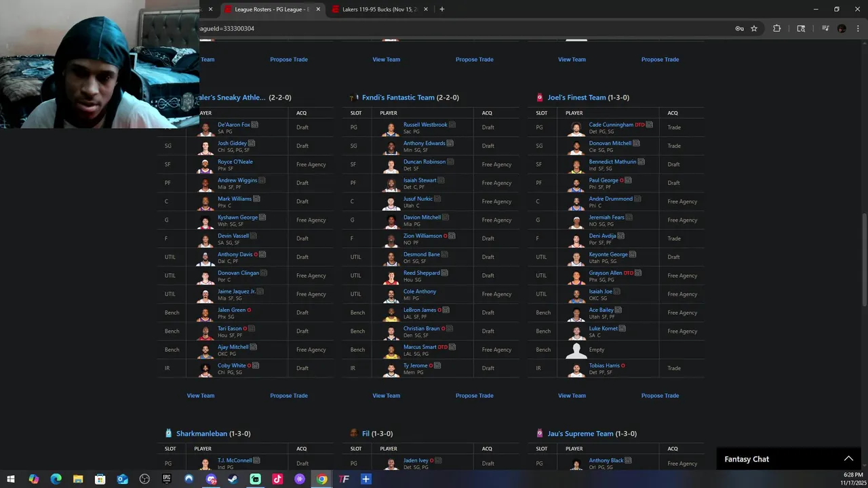
Task: Open the news note beside Luke Kornet
Action: coord(623,328)
